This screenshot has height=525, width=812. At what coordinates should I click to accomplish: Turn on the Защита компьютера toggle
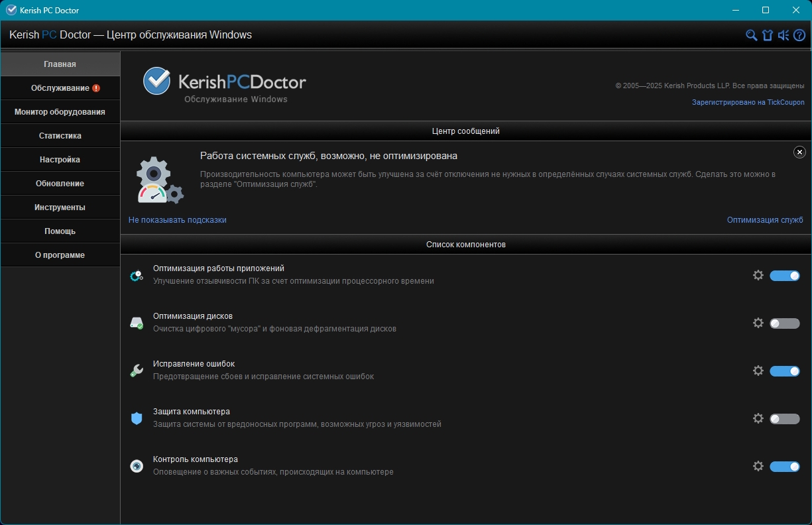coord(785,419)
